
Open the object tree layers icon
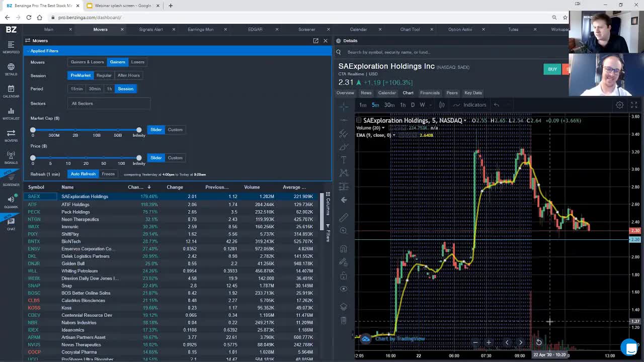[344, 307]
